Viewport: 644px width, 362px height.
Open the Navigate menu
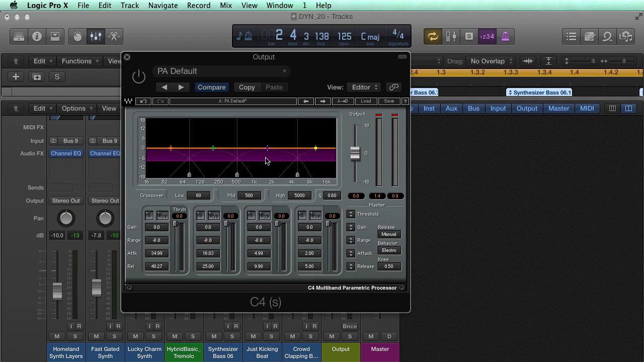click(x=163, y=6)
